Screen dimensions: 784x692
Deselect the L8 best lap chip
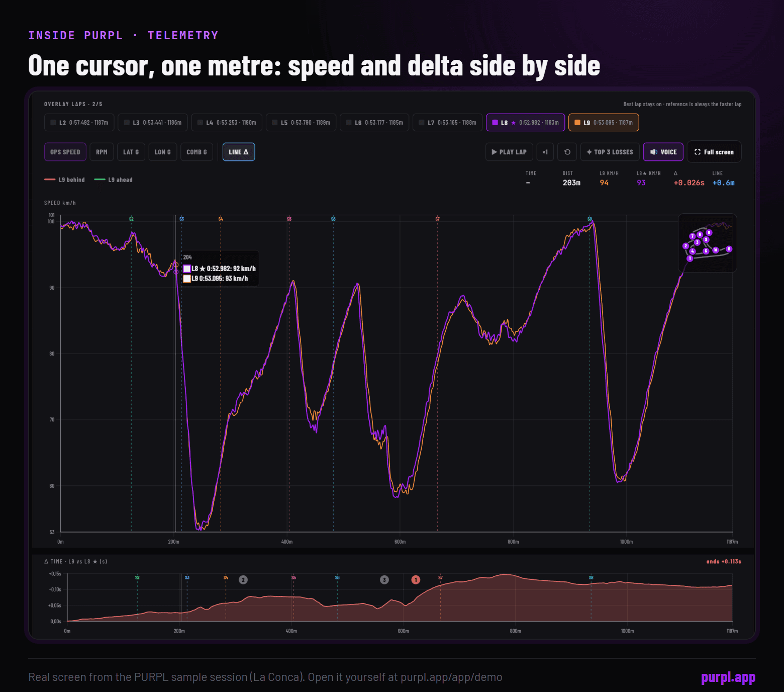point(526,123)
